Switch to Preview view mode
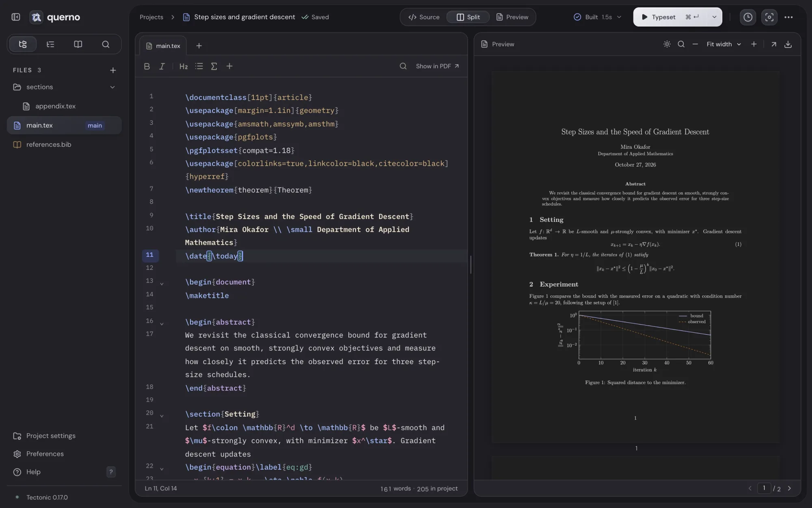Image resolution: width=812 pixels, height=508 pixels. (512, 17)
